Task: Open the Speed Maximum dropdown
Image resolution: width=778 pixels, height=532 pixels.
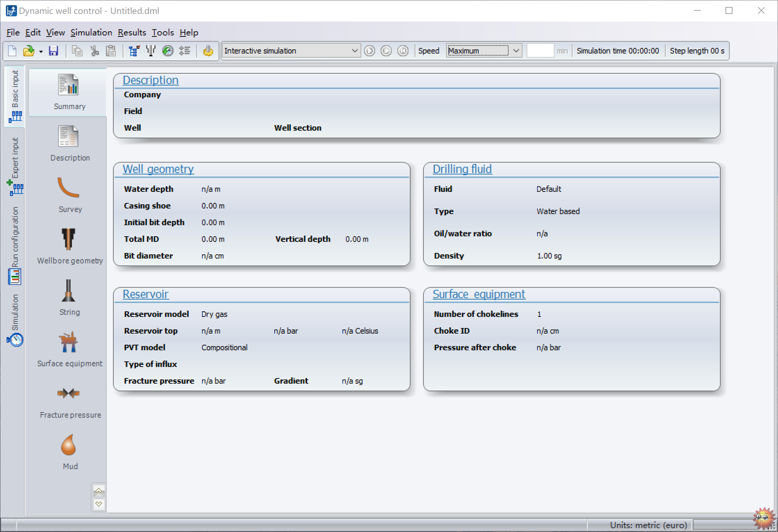Action: click(x=484, y=51)
